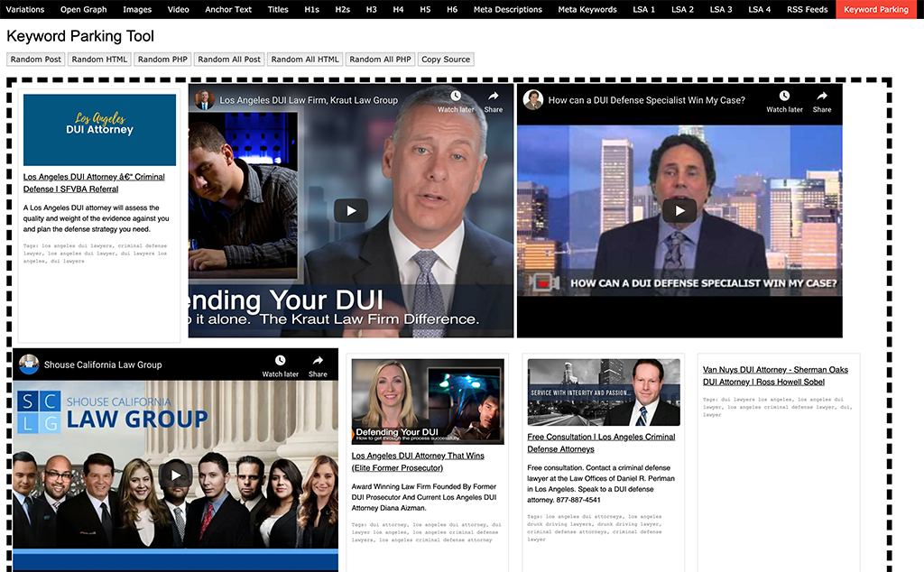Click video title 'Los Angeles DUI Law Firm, Kraut Law Group'

click(309, 100)
